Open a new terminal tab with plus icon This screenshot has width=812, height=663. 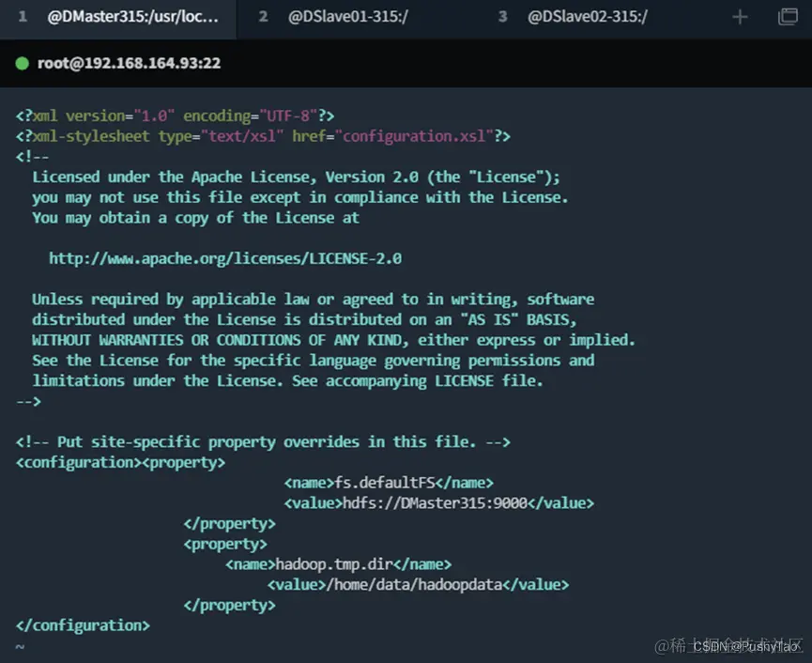(x=740, y=17)
